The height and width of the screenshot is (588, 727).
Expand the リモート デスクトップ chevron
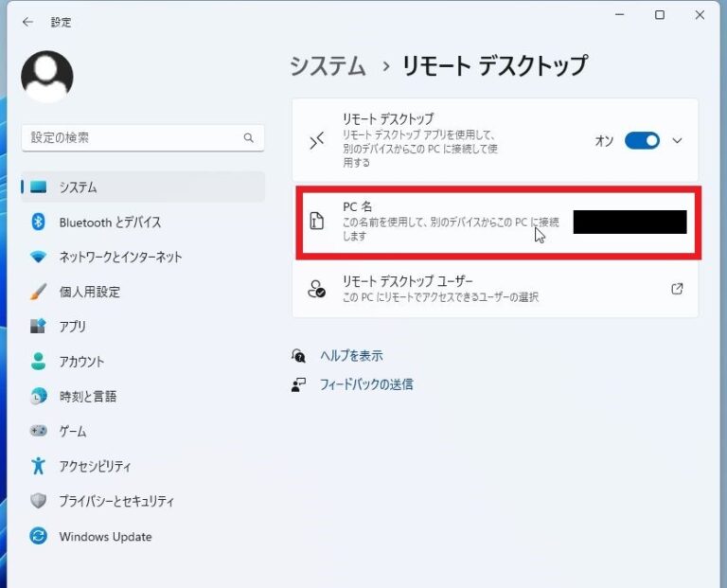pyautogui.click(x=677, y=141)
